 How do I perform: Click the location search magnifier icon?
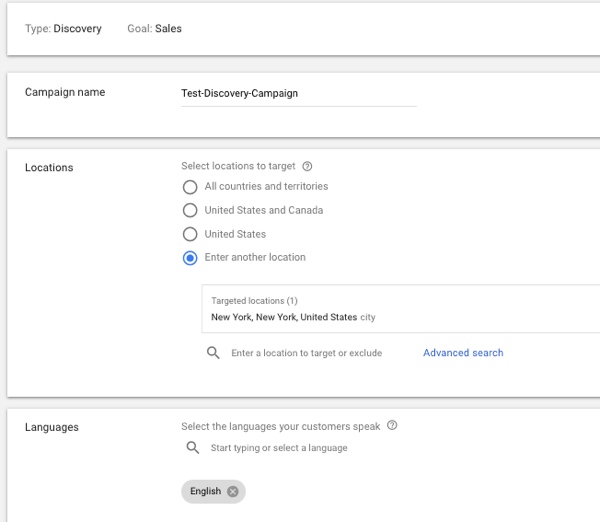(x=213, y=353)
